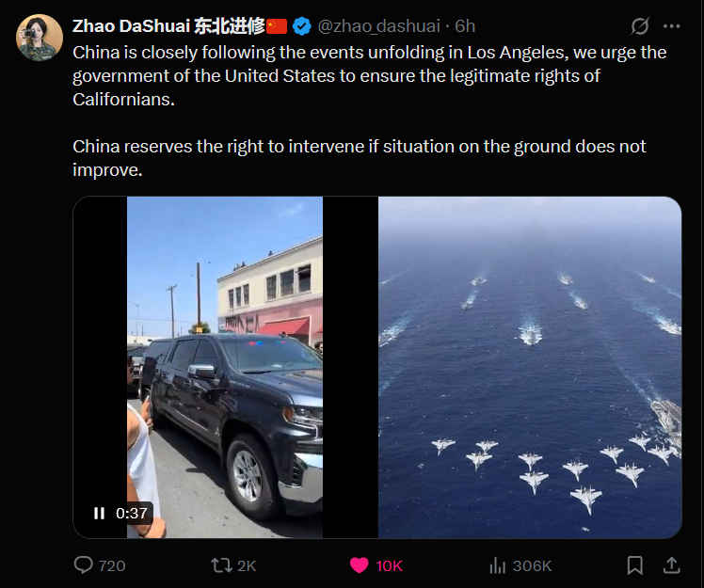Click the 2K repost count
The image size is (704, 588).
pos(247,565)
